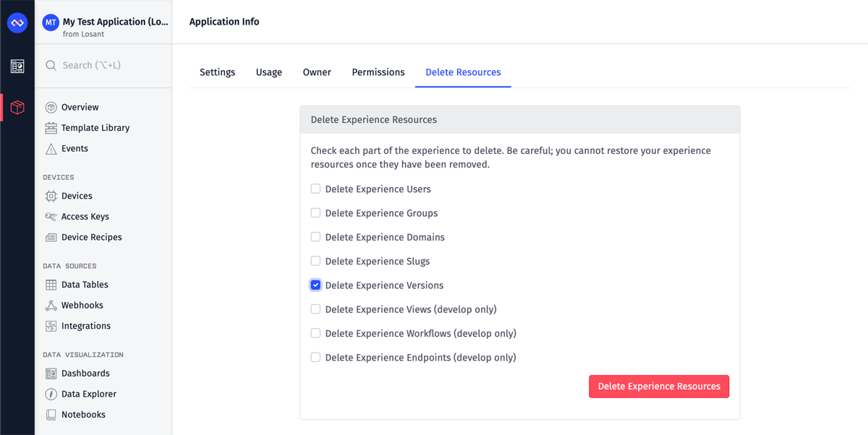Screen dimensions: 868x435
Task: Switch to the Usage tab
Action: point(269,72)
